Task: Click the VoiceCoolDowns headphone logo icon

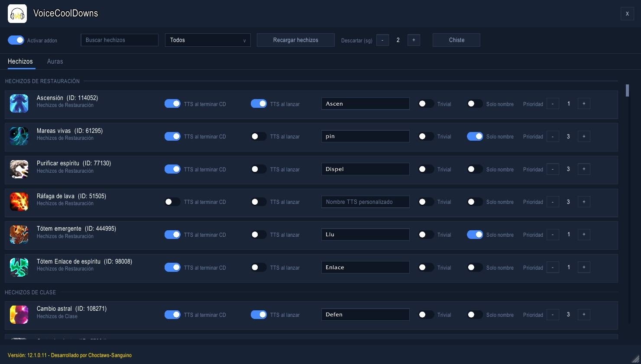Action: coord(17,14)
